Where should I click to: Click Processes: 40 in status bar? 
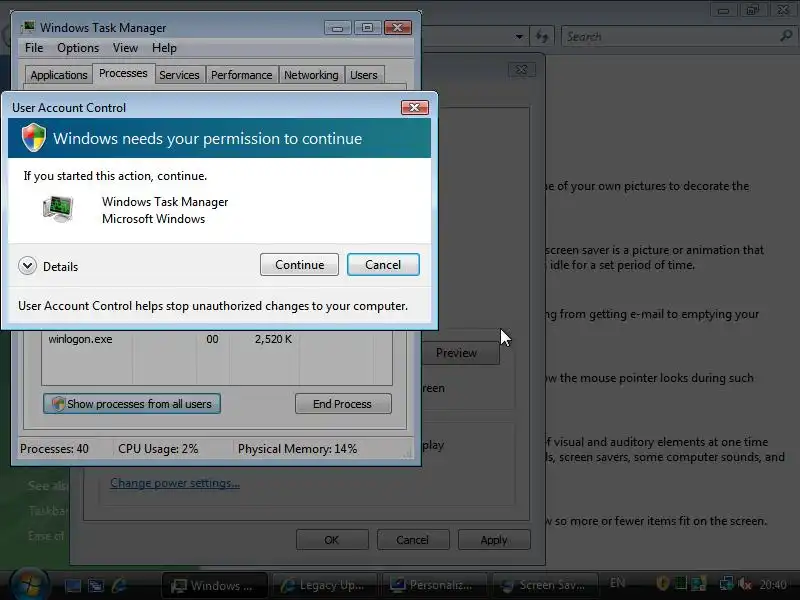click(x=54, y=449)
